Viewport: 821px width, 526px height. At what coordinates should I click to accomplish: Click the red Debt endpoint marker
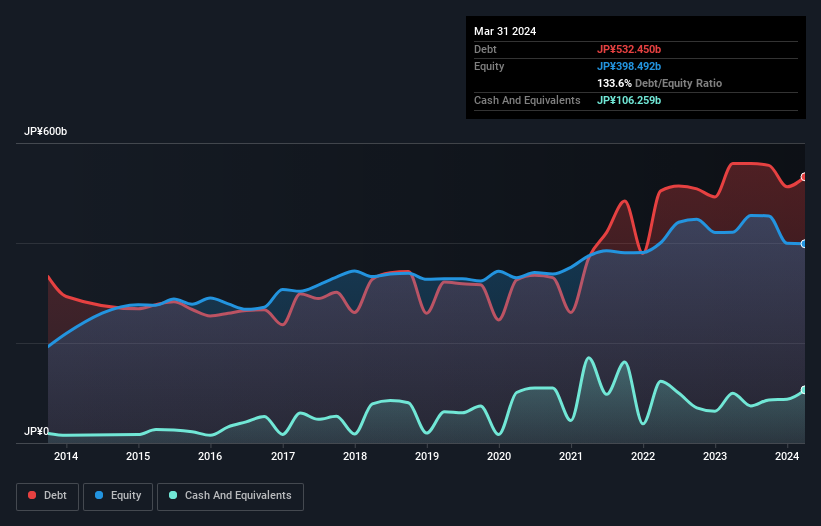(803, 177)
